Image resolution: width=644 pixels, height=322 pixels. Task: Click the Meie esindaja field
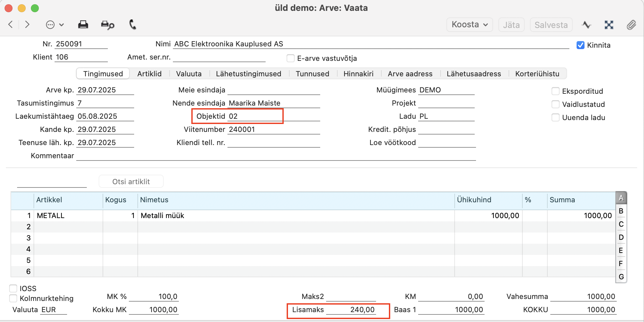(x=274, y=90)
